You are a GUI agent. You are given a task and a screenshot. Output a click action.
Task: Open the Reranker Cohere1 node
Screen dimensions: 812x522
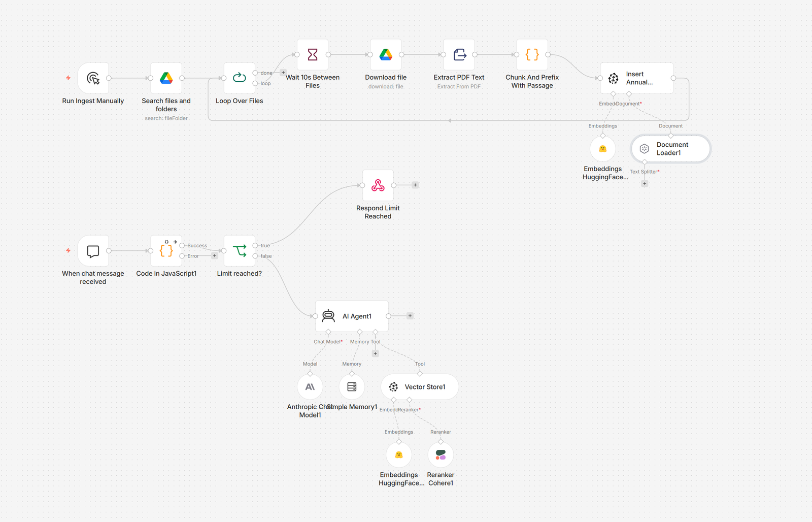[x=441, y=455]
